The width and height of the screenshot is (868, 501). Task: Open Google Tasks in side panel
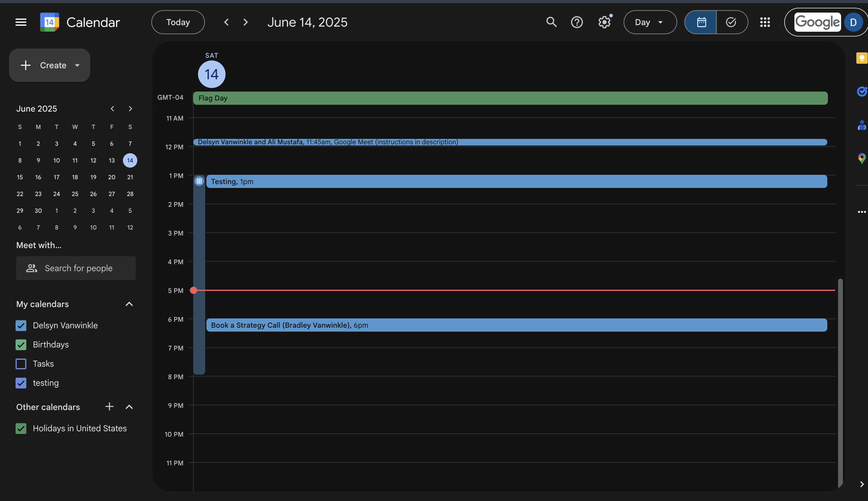[x=861, y=92]
